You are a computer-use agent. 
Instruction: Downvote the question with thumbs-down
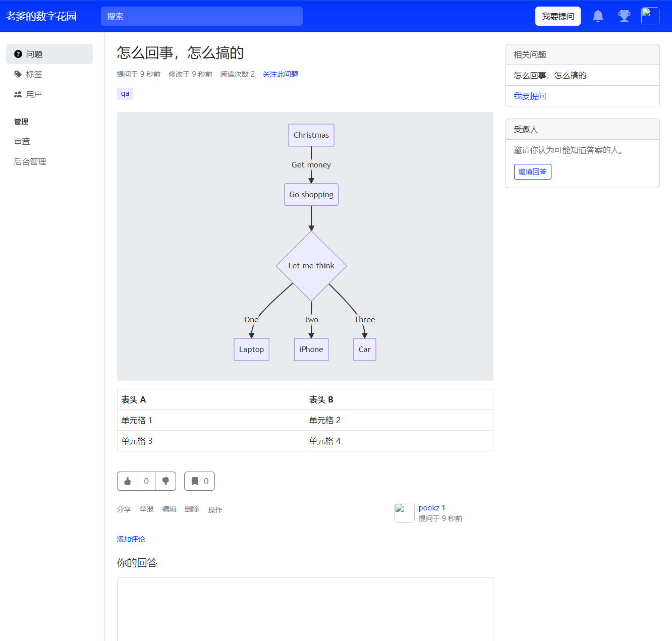165,481
